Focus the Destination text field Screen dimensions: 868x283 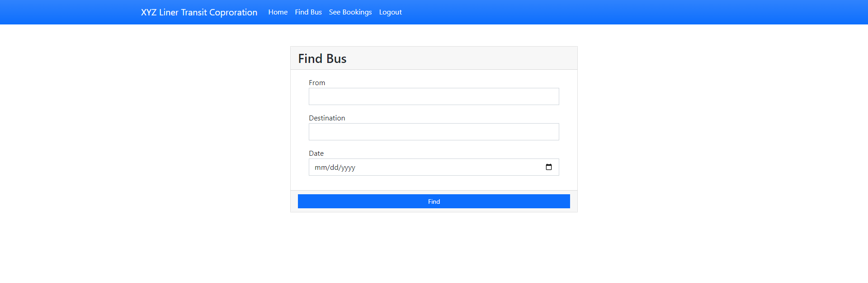434,132
